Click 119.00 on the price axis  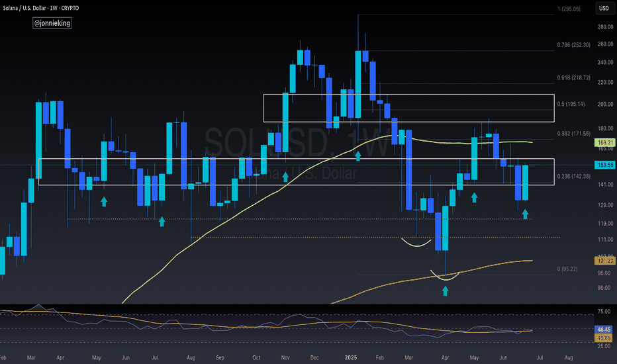pyautogui.click(x=605, y=223)
